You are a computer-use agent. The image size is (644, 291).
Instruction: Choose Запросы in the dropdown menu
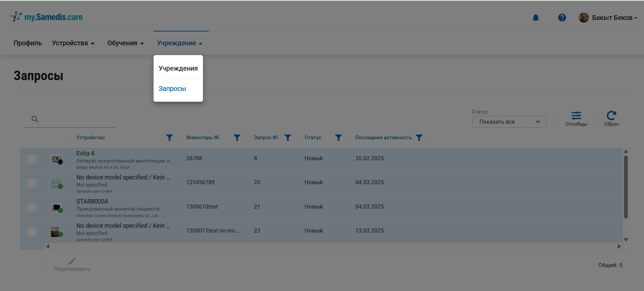point(172,89)
